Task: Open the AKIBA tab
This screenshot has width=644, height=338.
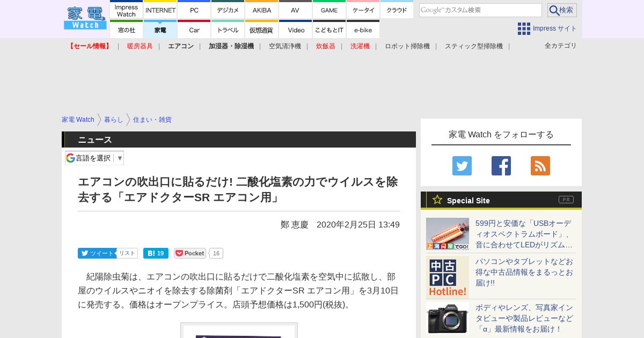Action: point(262,10)
